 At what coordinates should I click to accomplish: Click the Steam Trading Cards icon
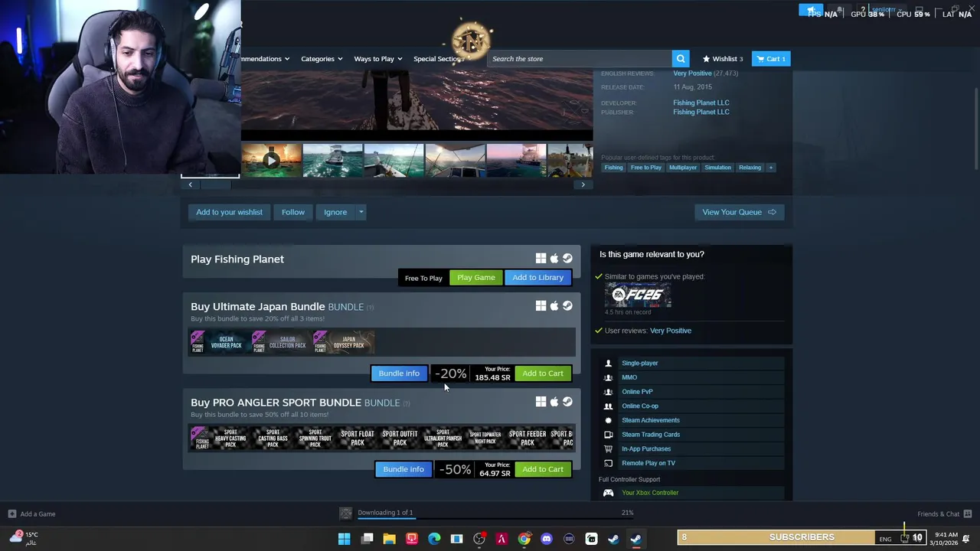pyautogui.click(x=609, y=435)
